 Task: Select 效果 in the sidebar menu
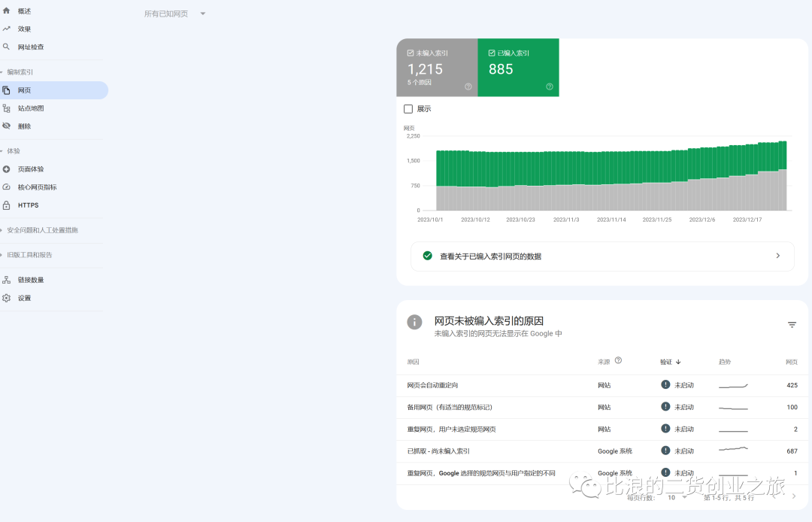[x=8, y=29]
